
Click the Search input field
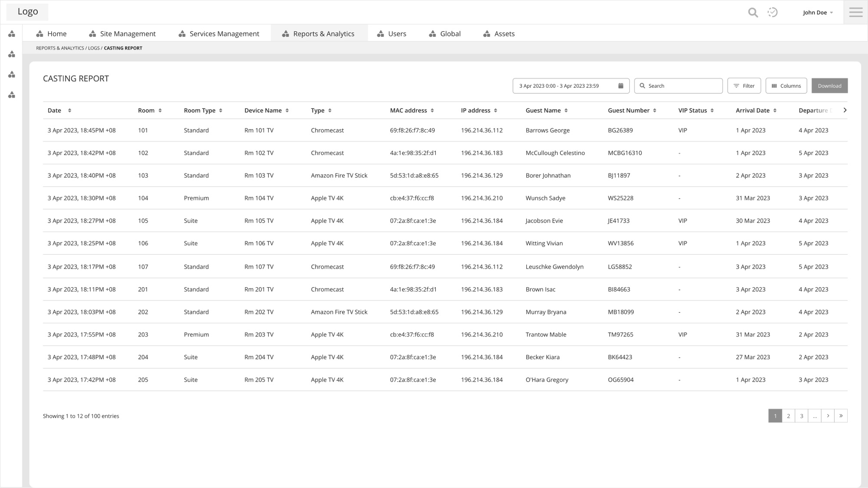click(x=678, y=86)
